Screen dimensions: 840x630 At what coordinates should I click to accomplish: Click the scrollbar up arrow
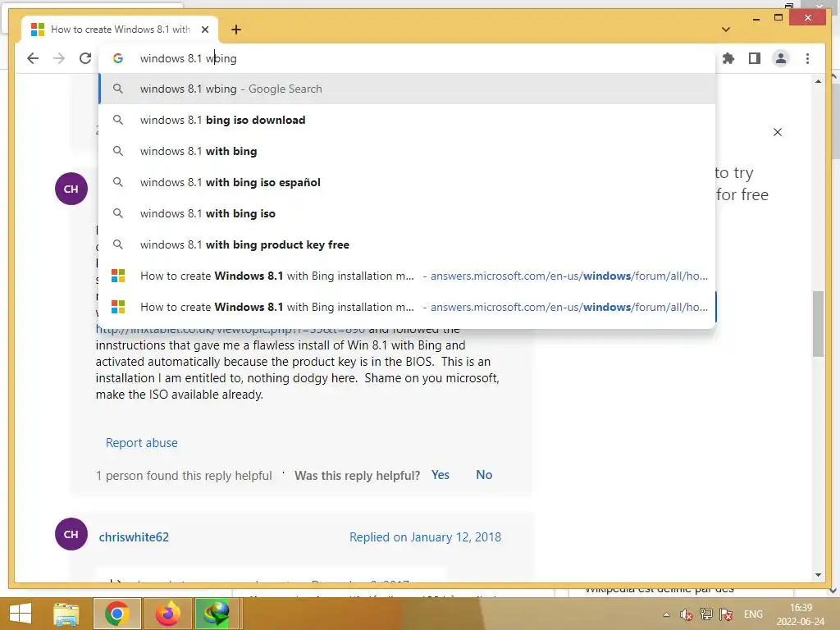[818, 81]
